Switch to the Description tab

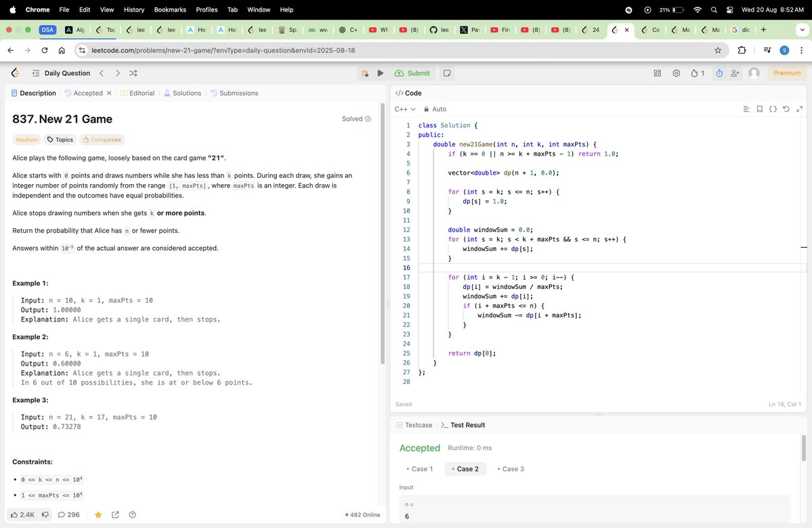pyautogui.click(x=33, y=93)
